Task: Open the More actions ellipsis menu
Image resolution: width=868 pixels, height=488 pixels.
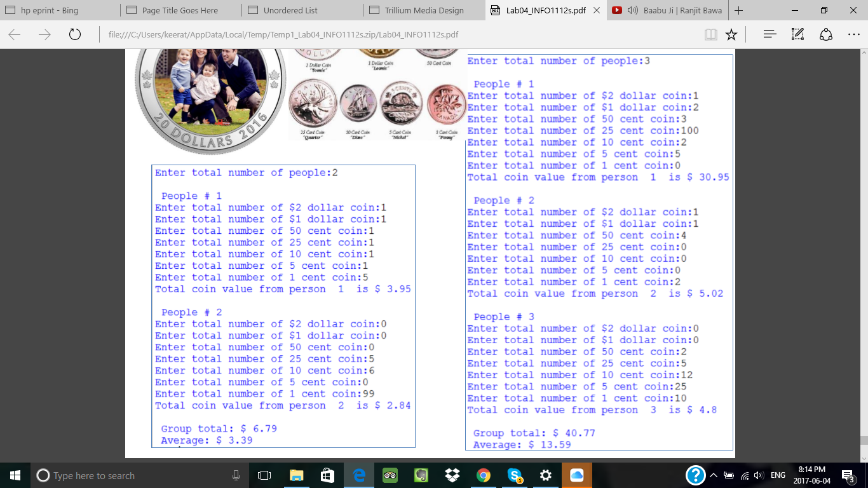Action: coord(853,34)
